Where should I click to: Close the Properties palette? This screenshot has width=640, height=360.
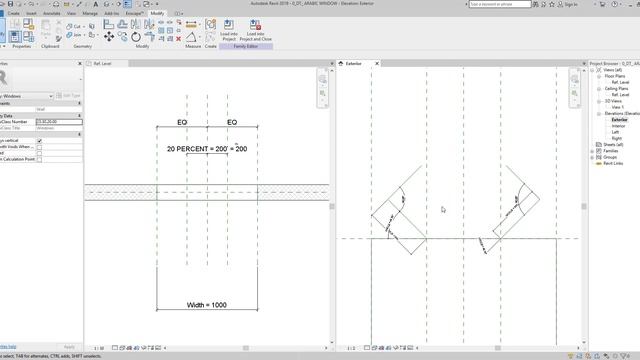tap(80, 64)
